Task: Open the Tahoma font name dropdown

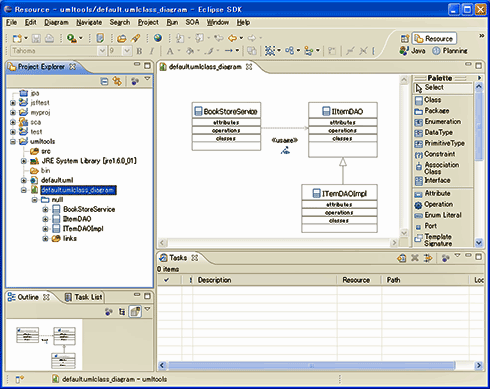Action: (102, 51)
